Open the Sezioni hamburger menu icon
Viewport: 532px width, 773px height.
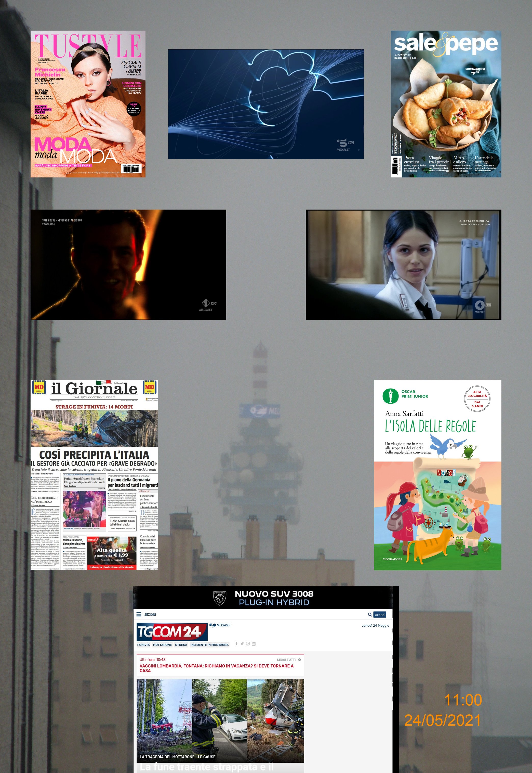[139, 614]
